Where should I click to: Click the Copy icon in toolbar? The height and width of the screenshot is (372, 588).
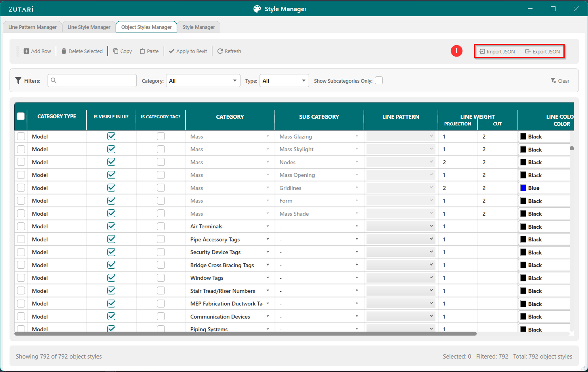(116, 51)
